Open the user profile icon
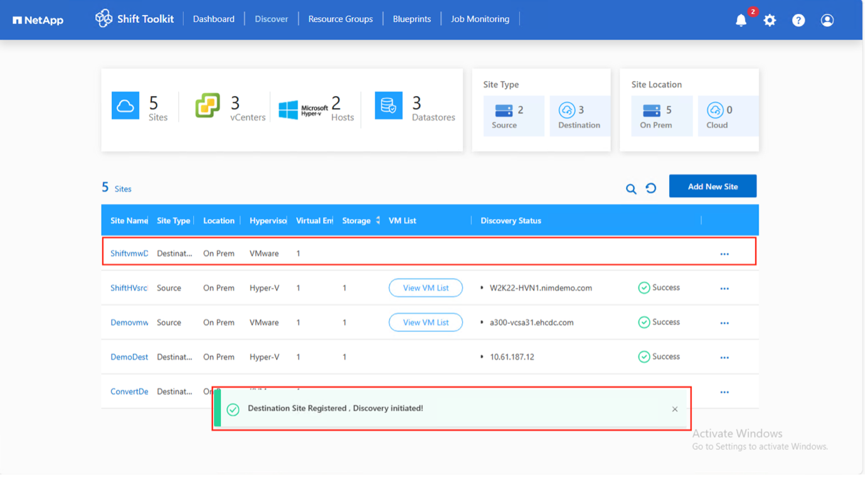 coord(827,20)
